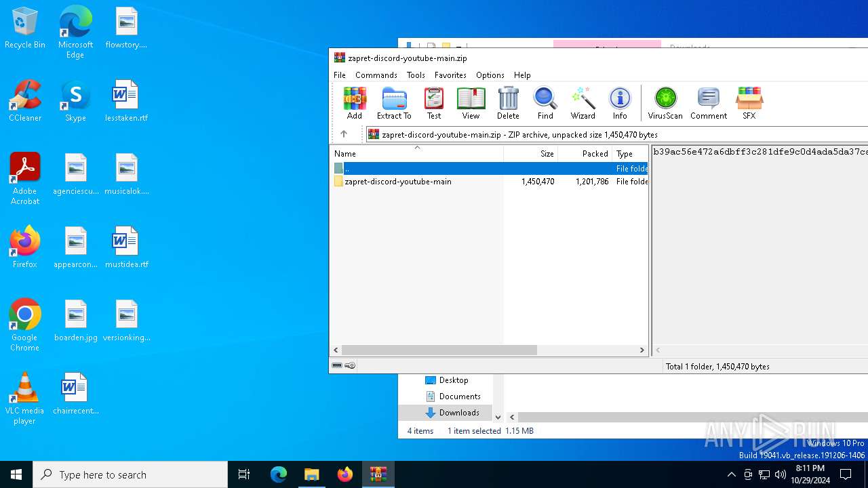Screen dimensions: 868x488
Task: Click the Info toolbar icon
Action: 620,103
